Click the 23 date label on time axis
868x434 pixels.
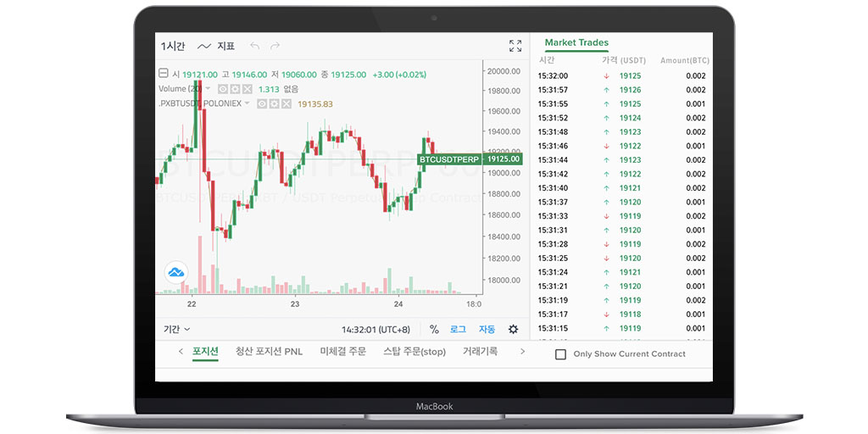[295, 304]
